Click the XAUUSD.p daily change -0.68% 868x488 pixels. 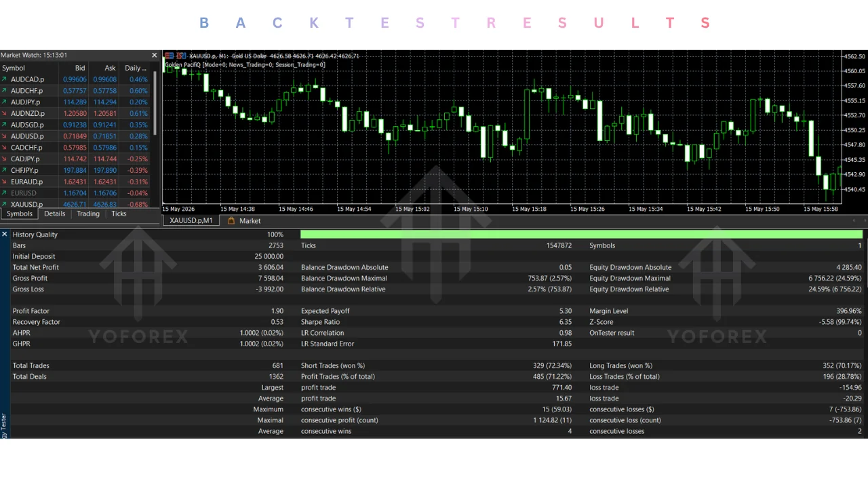[x=137, y=204]
